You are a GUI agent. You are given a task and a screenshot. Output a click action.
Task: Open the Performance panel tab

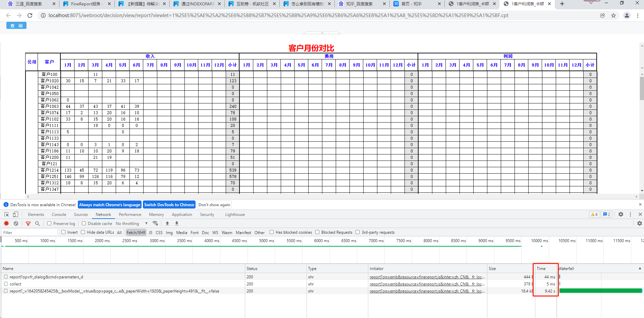(130, 215)
